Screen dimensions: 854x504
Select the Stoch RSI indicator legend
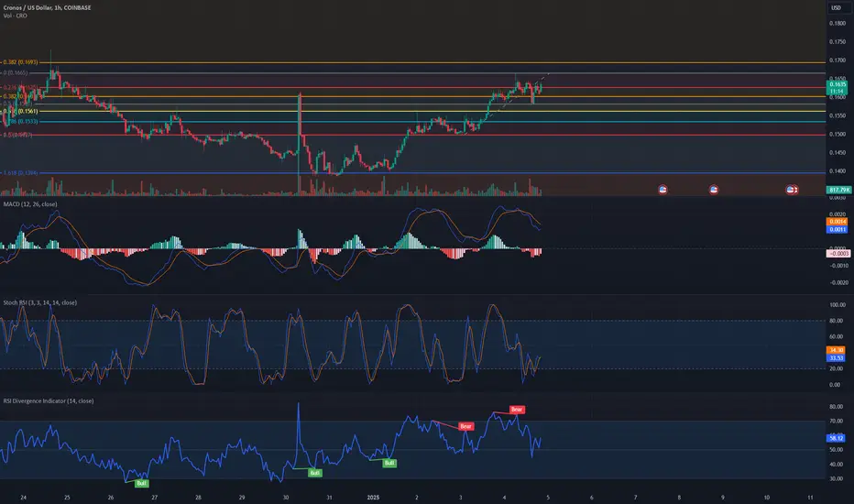pos(39,302)
